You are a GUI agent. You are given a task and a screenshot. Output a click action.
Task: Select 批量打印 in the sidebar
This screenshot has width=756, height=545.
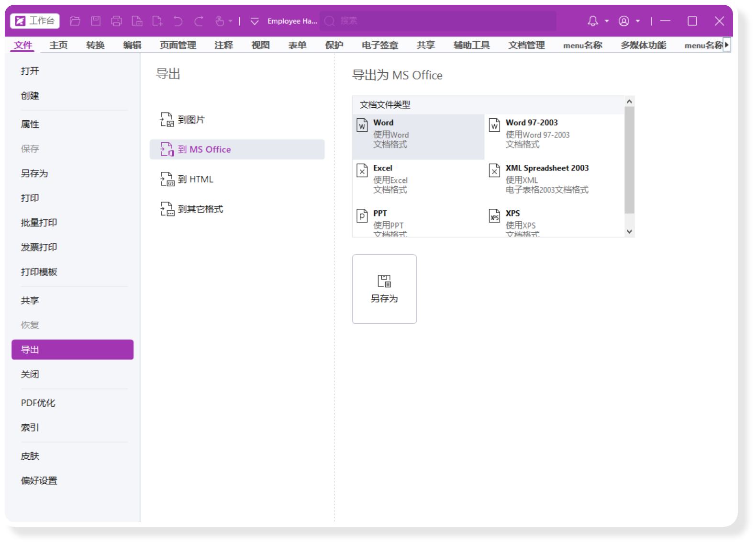click(x=73, y=223)
